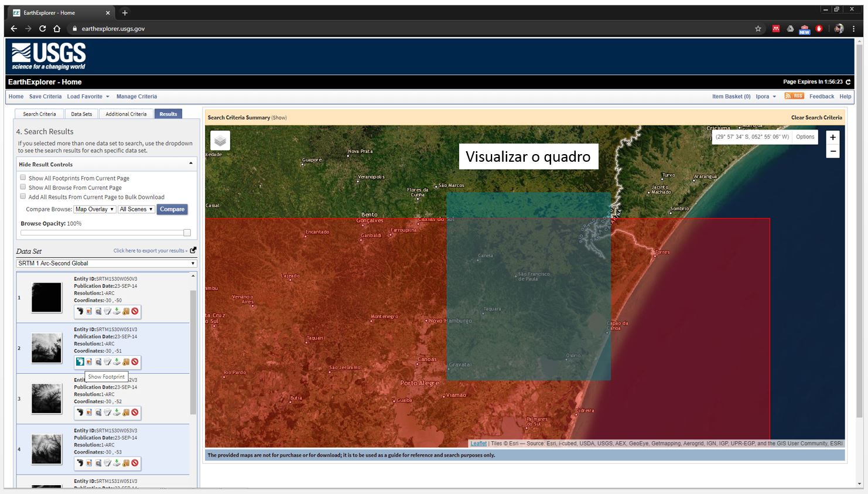Open the map layers selector icon
This screenshot has width=868, height=494.
point(220,141)
